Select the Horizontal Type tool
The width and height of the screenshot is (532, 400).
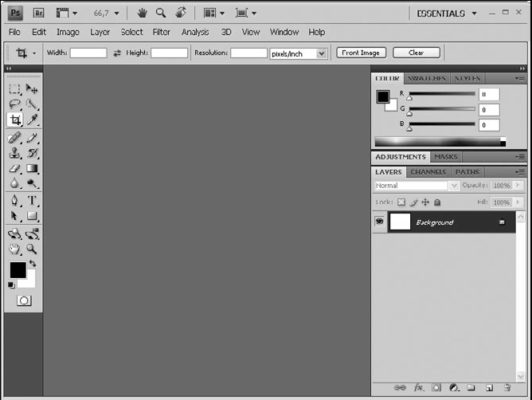coord(33,201)
